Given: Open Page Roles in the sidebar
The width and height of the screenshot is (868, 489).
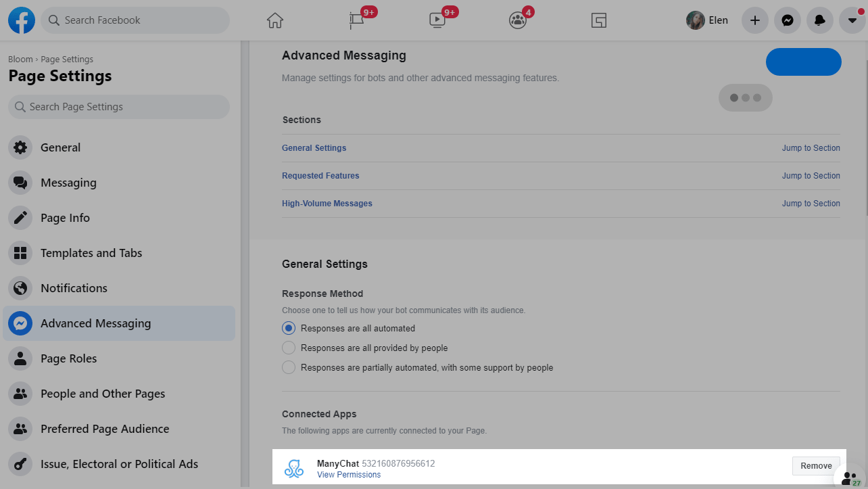Looking at the screenshot, I should coord(68,358).
